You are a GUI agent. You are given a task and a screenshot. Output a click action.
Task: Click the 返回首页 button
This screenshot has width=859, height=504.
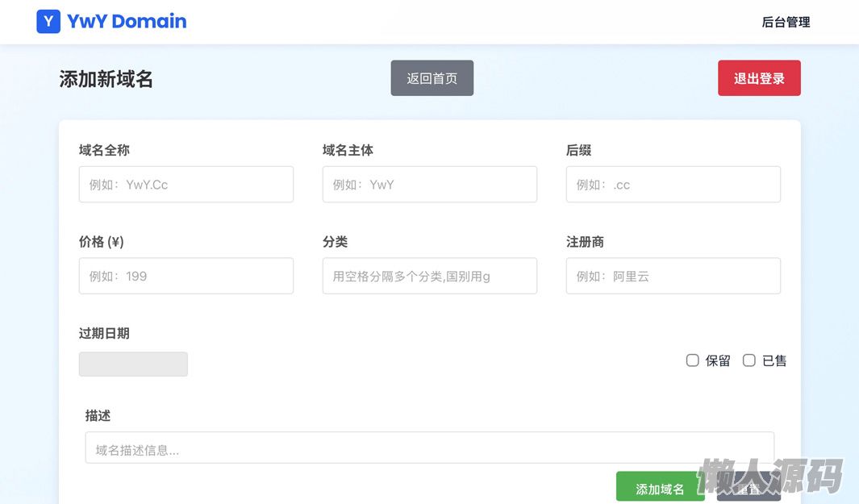[432, 78]
